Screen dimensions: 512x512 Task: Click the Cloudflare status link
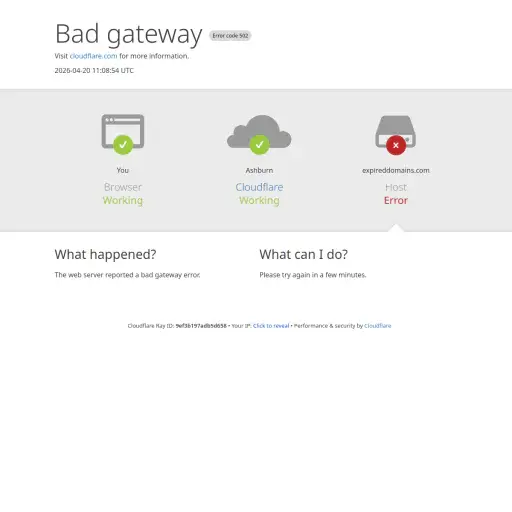coord(259,187)
